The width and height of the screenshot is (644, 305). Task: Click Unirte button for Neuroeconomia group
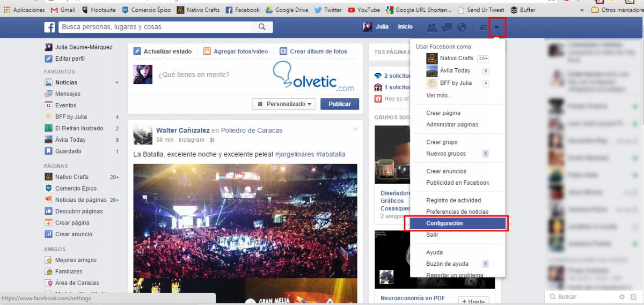473,302
